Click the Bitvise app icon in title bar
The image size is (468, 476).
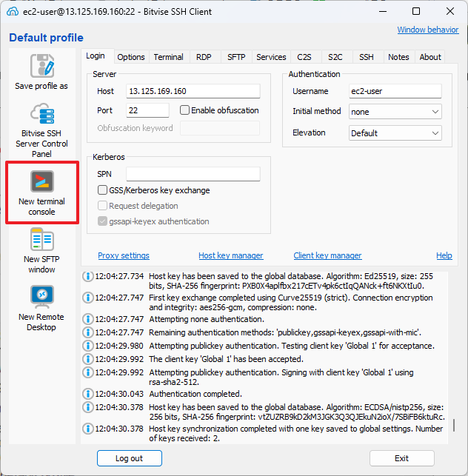point(13,12)
